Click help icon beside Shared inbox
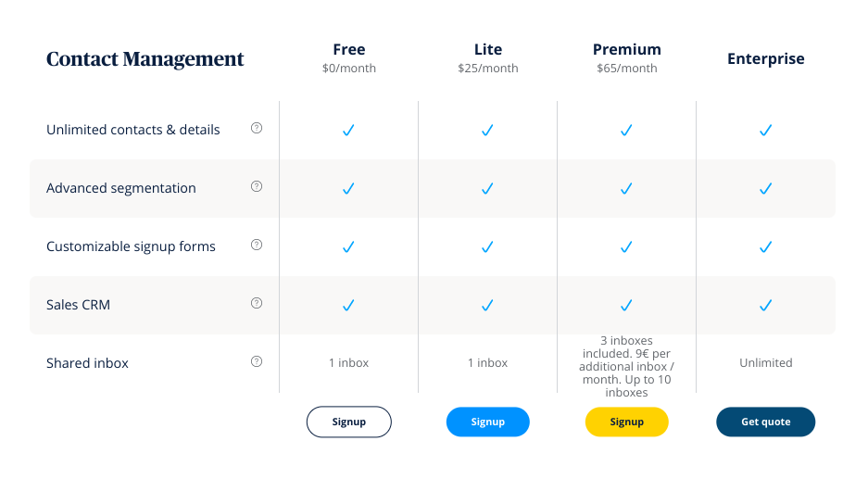The width and height of the screenshot is (868, 479). 257,362
